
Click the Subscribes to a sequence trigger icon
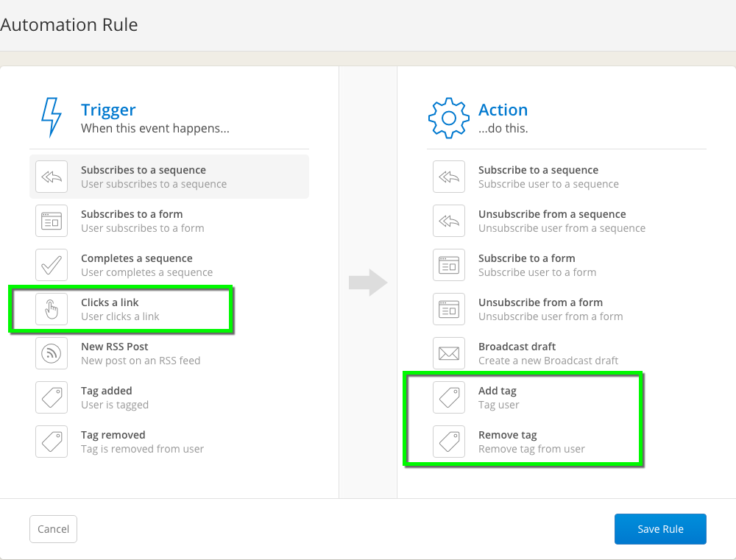[52, 177]
